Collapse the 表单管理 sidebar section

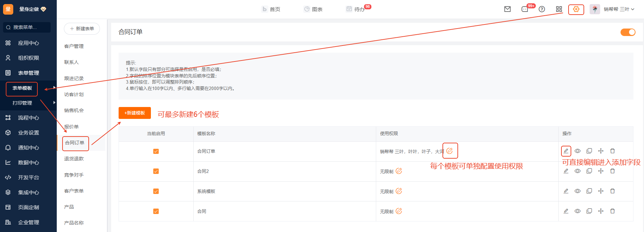pos(28,73)
